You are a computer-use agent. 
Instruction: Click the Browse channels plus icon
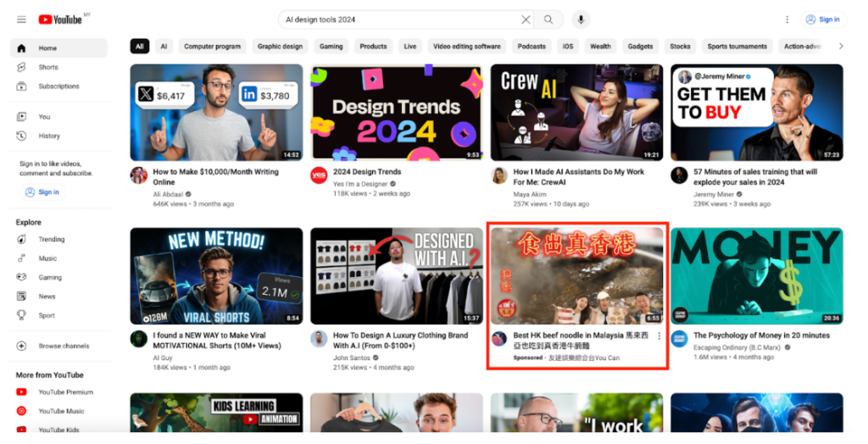(x=21, y=346)
